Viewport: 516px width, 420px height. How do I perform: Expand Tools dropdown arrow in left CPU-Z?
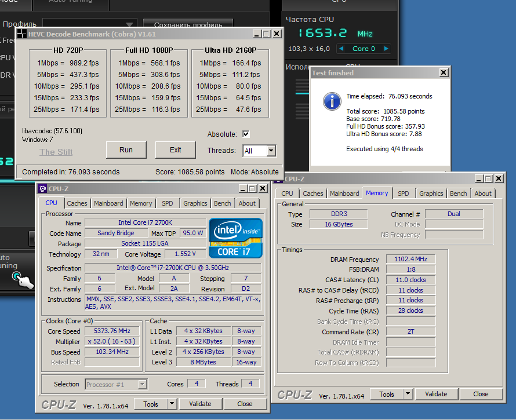(172, 404)
